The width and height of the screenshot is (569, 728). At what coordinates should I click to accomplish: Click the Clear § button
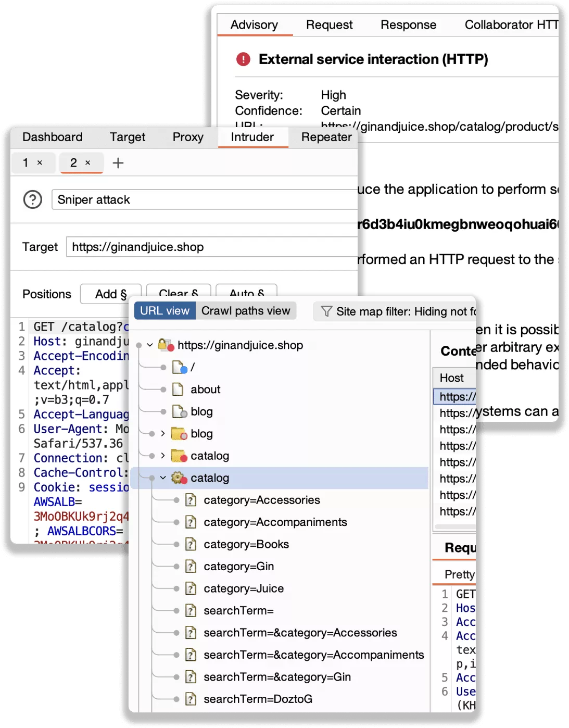pos(179,294)
